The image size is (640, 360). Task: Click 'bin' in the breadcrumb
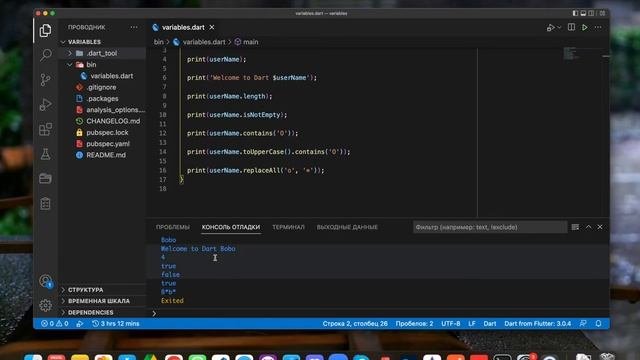158,42
